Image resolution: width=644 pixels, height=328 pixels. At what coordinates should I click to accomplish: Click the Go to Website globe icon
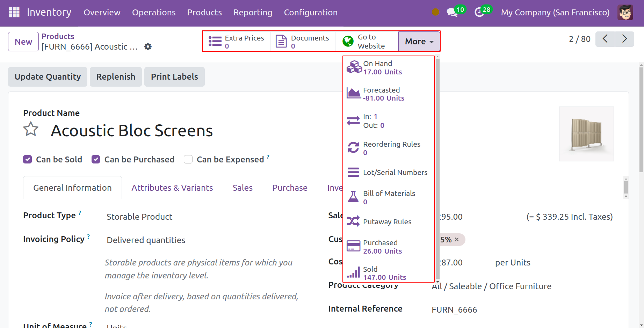tap(348, 41)
